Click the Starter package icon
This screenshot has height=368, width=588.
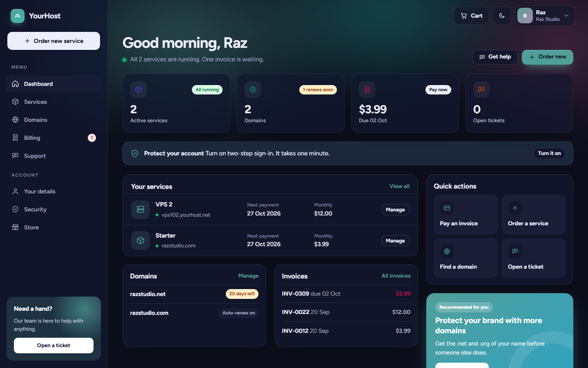pyautogui.click(x=140, y=240)
